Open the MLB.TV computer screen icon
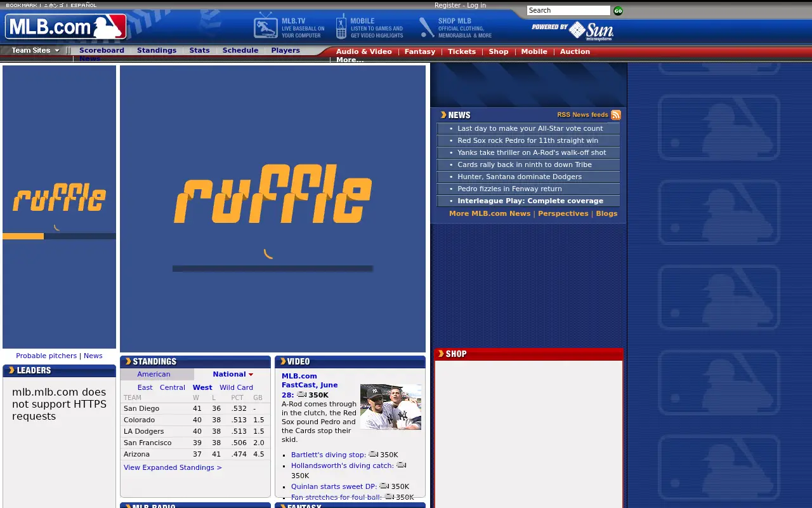Image resolution: width=812 pixels, height=508 pixels. point(266,26)
